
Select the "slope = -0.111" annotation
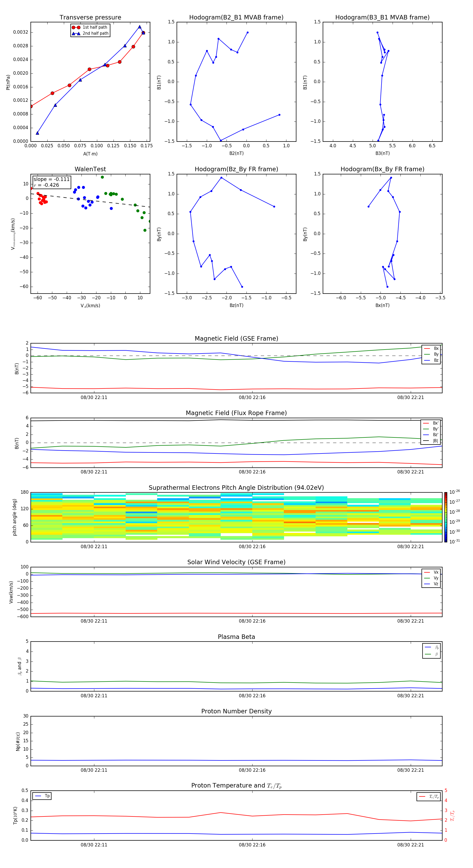pyautogui.click(x=52, y=179)
